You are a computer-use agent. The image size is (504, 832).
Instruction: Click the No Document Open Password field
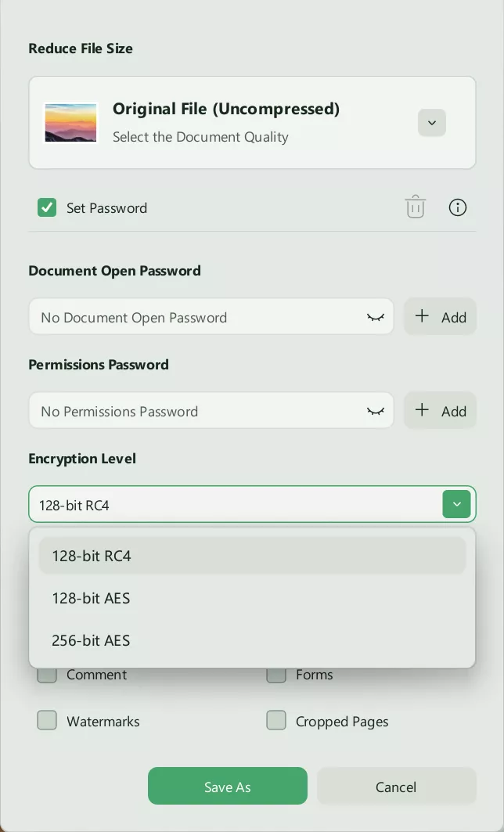[196, 316]
